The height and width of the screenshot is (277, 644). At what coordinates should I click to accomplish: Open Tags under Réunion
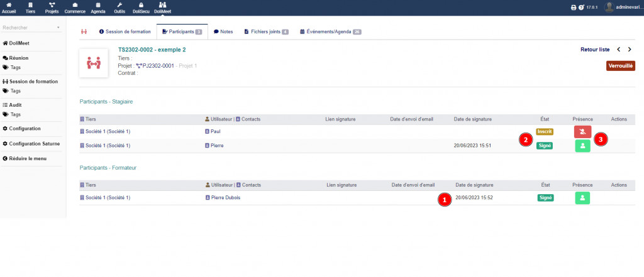pos(12,67)
